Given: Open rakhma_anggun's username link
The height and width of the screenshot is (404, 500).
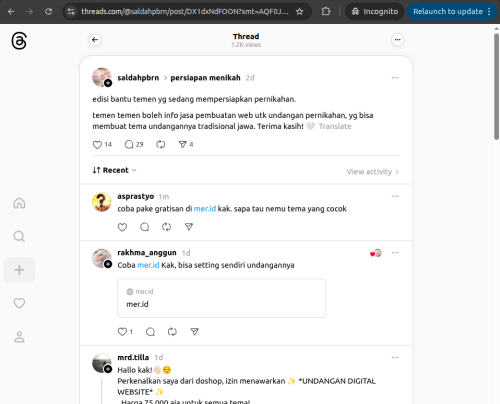Looking at the screenshot, I should click(x=147, y=253).
